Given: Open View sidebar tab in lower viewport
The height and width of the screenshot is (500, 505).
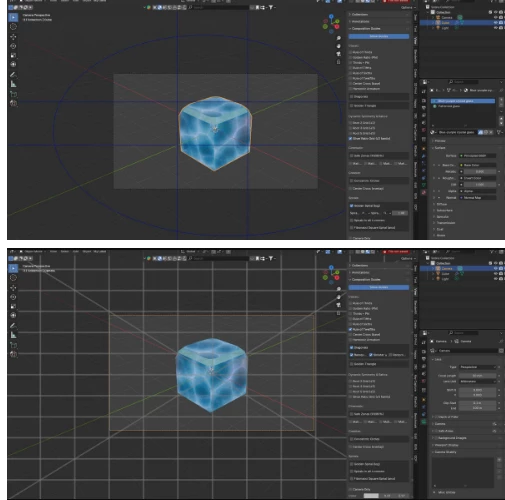Looking at the screenshot, I should coord(415,292).
